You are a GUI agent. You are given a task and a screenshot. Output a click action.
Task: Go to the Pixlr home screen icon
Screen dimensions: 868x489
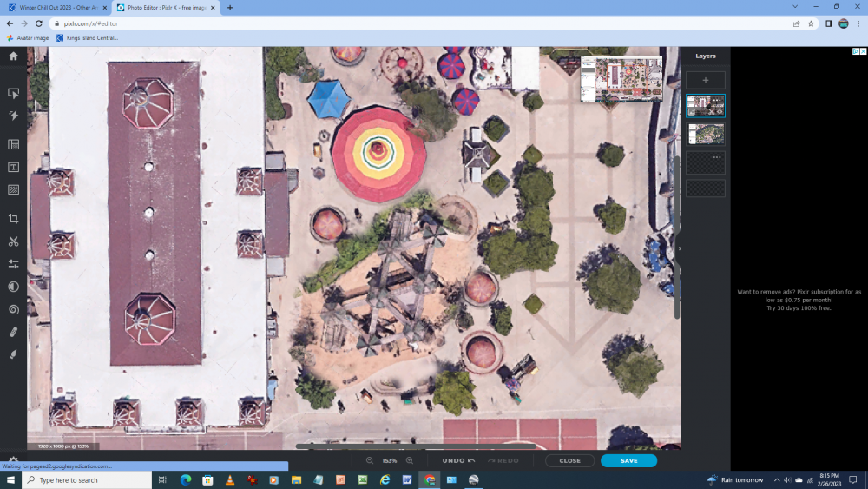[x=13, y=56]
